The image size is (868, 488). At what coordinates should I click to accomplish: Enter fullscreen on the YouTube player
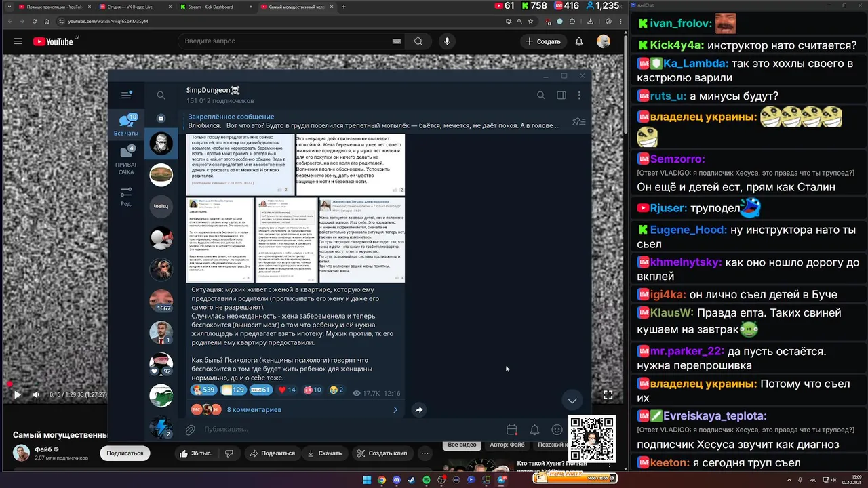[608, 394]
